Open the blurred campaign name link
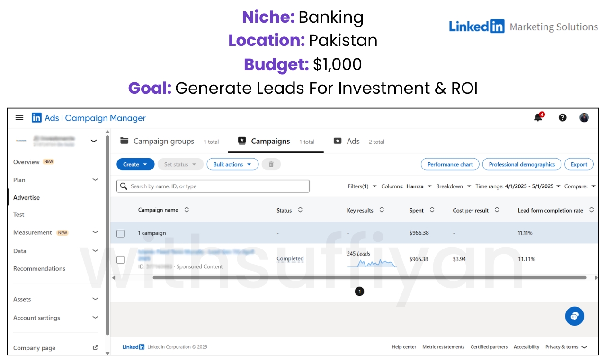The image size is (606, 364). [x=196, y=255]
